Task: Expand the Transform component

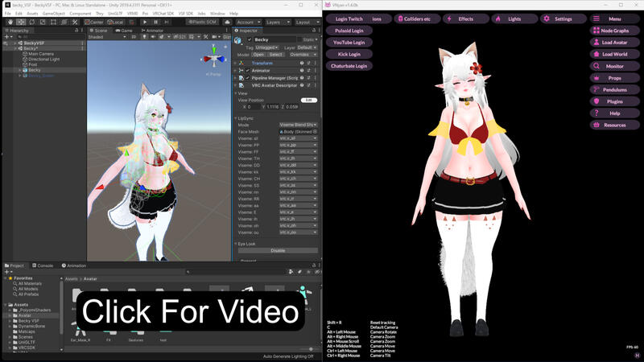Action: [x=236, y=64]
